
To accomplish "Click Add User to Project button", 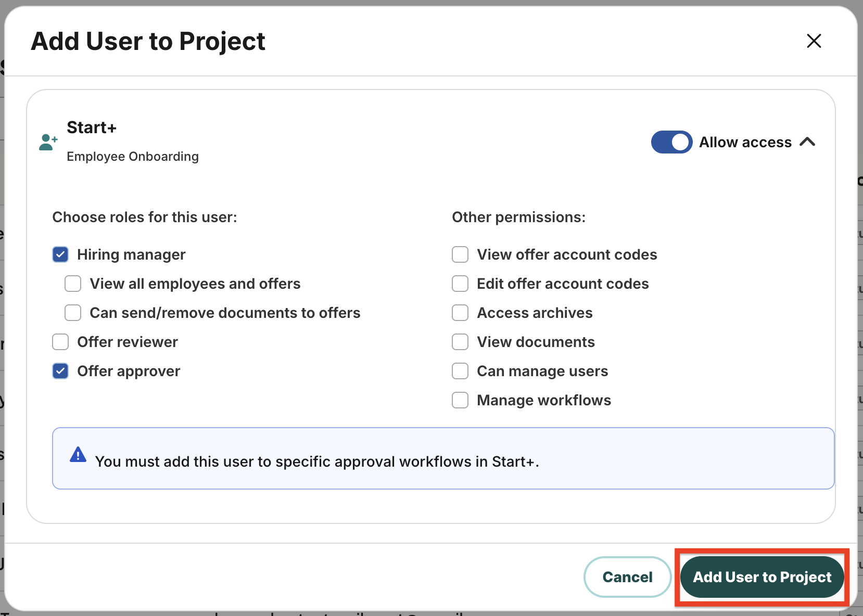I will [762, 577].
